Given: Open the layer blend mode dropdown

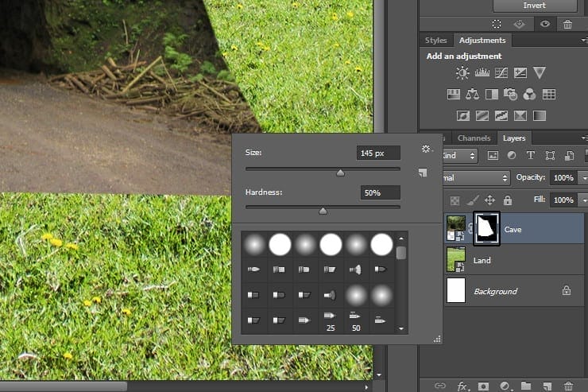Looking at the screenshot, I should 475,177.
